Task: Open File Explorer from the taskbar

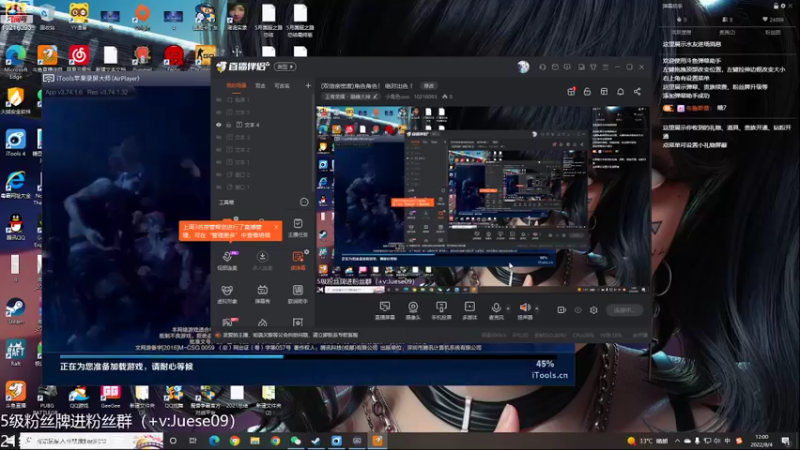Action: [x=255, y=441]
